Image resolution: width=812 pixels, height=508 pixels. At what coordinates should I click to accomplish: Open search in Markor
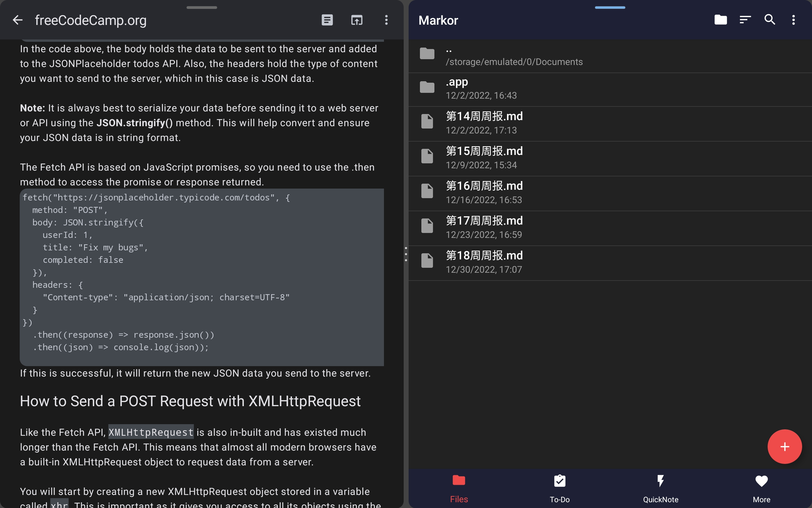pyautogui.click(x=770, y=20)
